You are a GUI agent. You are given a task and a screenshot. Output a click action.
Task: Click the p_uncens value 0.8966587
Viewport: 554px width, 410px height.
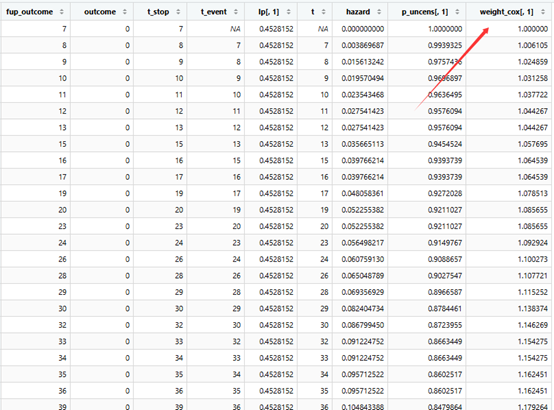[x=445, y=292]
